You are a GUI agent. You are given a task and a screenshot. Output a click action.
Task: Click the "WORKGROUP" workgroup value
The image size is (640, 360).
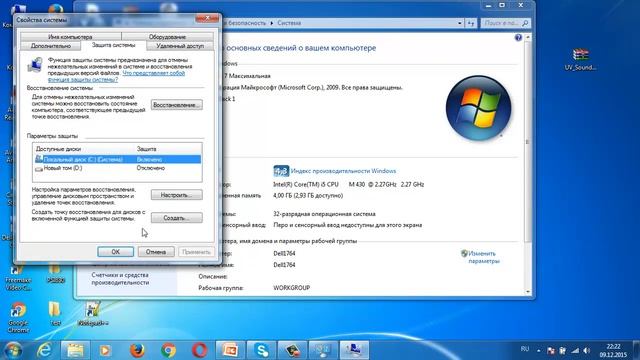click(291, 288)
